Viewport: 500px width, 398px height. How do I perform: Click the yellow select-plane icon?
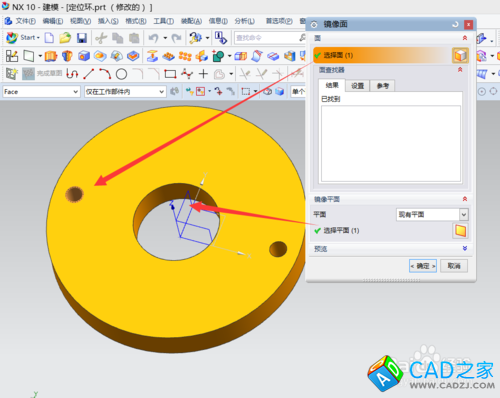tap(460, 231)
